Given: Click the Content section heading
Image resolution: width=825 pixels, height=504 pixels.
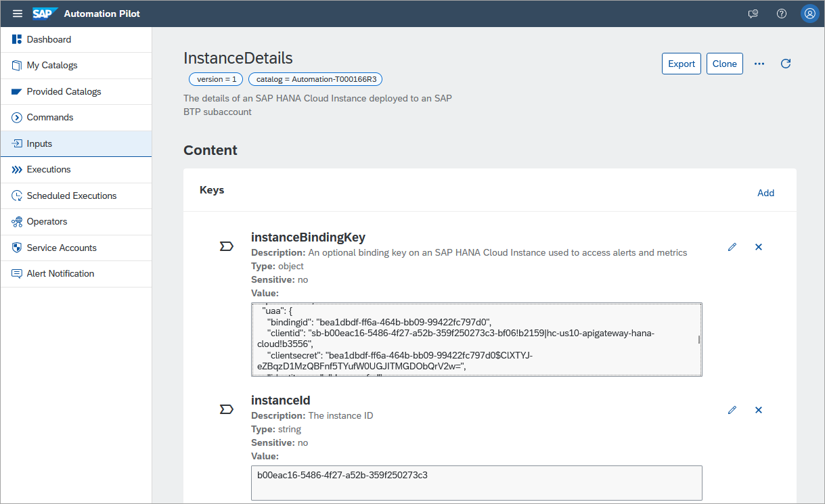Looking at the screenshot, I should coord(210,150).
